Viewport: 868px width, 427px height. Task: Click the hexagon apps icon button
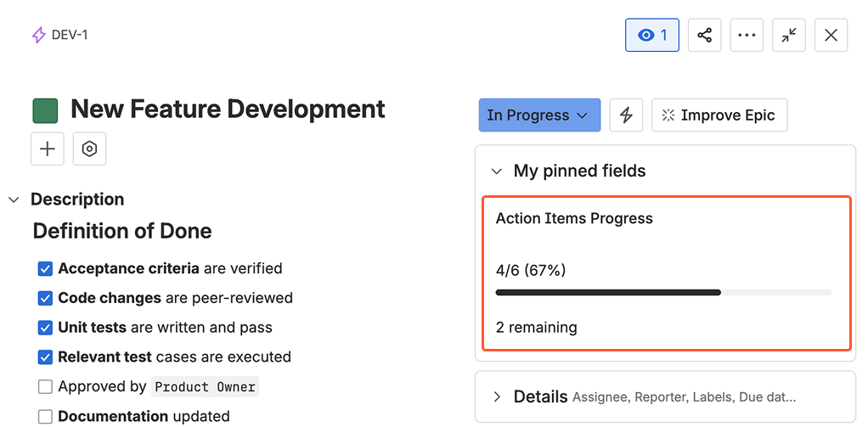[x=89, y=149]
